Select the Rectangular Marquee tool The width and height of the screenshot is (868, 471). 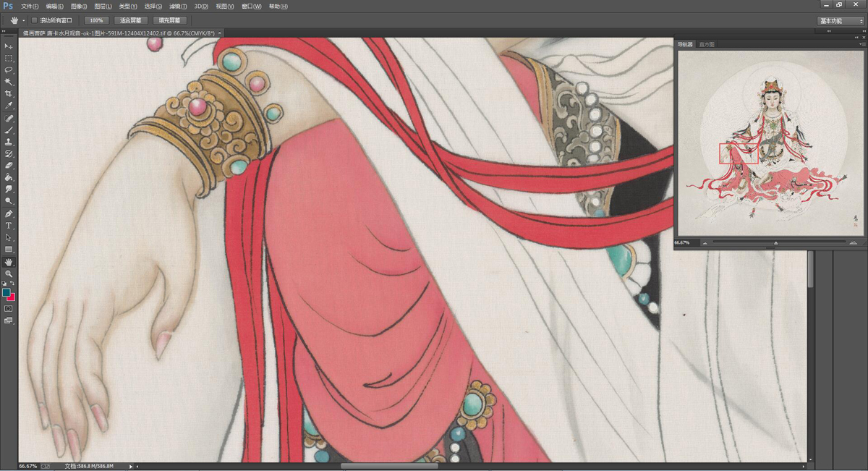click(x=9, y=59)
